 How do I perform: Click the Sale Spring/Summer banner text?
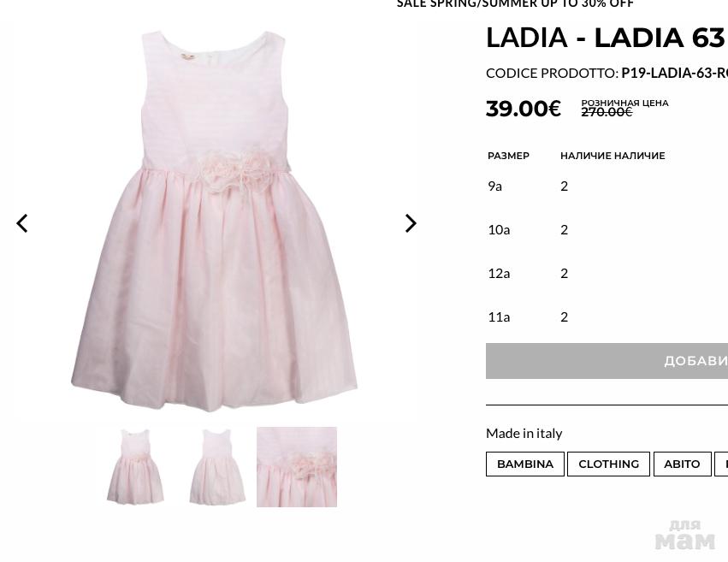point(515,3)
